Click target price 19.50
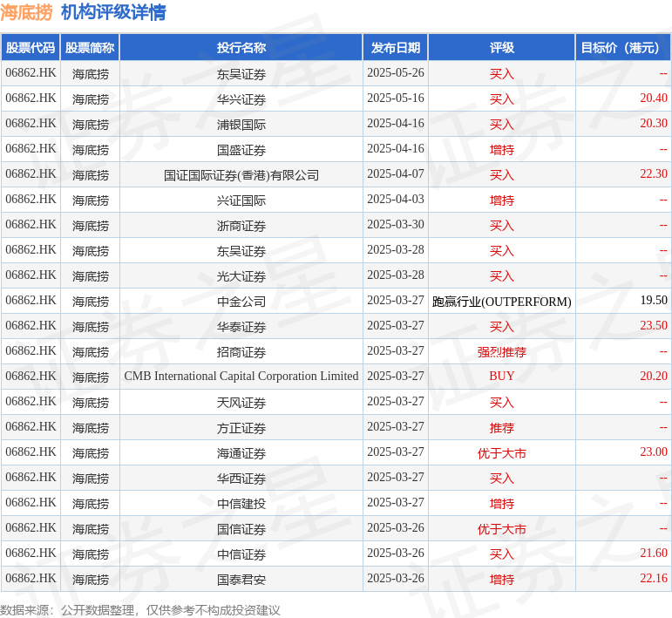Image resolution: width=672 pixels, height=618 pixels. (x=654, y=301)
